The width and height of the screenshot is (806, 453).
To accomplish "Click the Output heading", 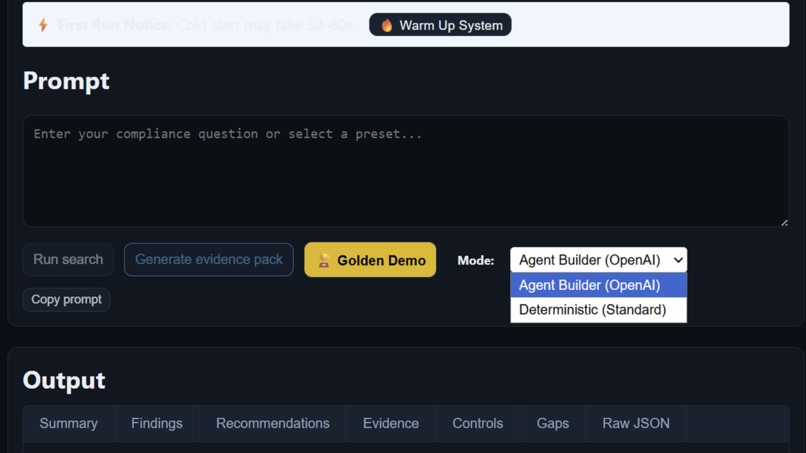I will [x=64, y=380].
